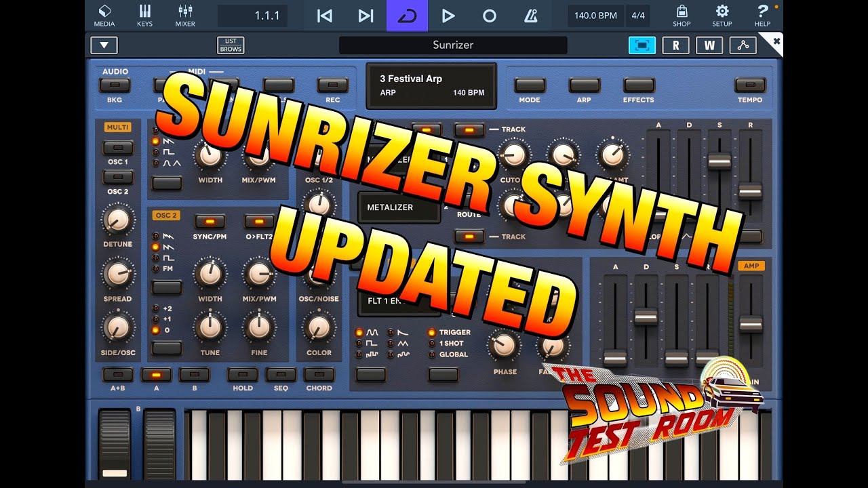Enable Read automation R button

pos(675,45)
